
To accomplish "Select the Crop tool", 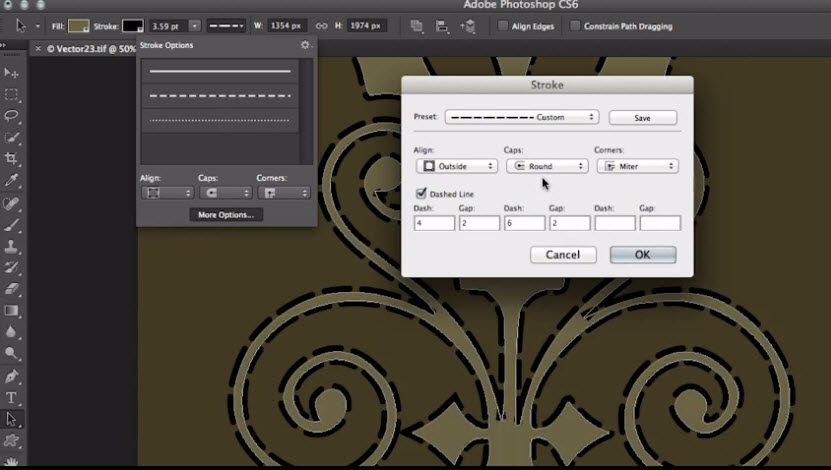I will pyautogui.click(x=12, y=159).
